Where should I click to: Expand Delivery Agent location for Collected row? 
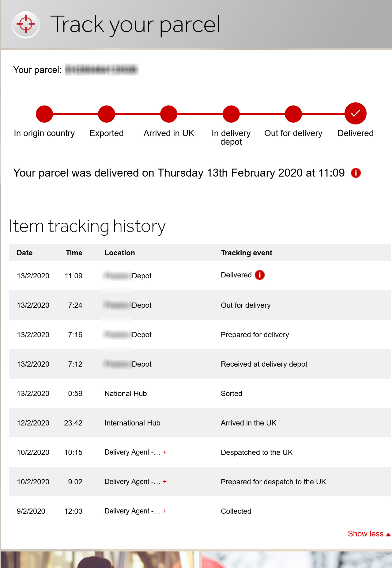[x=165, y=511]
